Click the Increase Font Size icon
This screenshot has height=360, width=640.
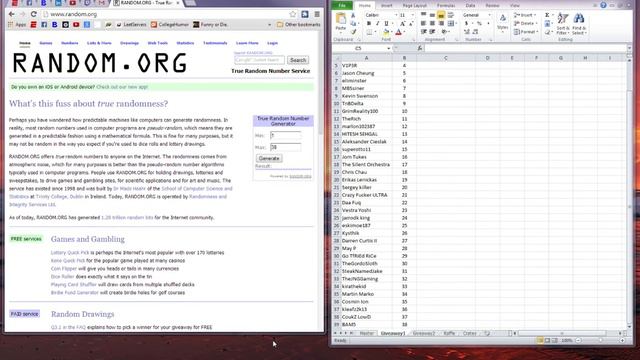[402, 23]
